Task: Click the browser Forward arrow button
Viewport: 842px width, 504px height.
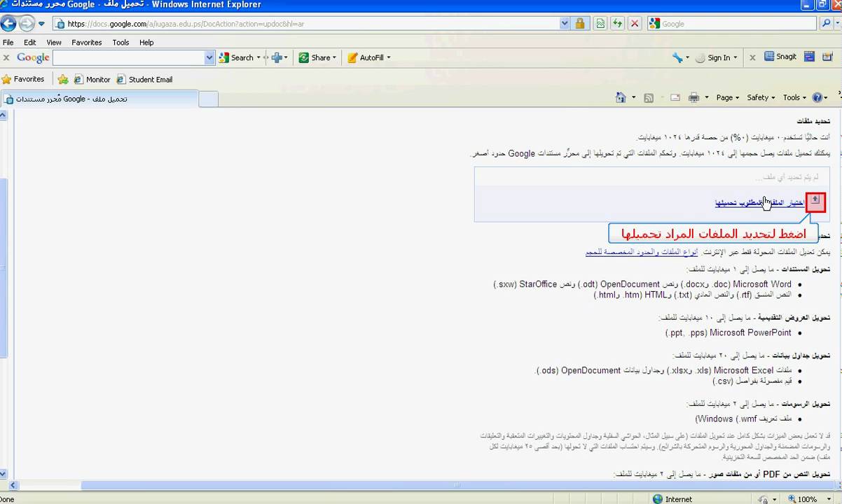Action: click(27, 23)
